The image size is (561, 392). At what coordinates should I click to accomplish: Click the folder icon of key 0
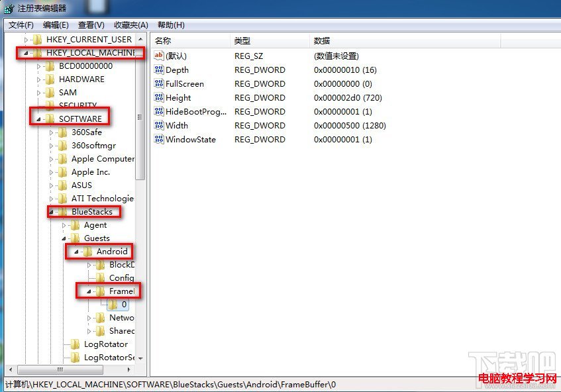pos(113,305)
